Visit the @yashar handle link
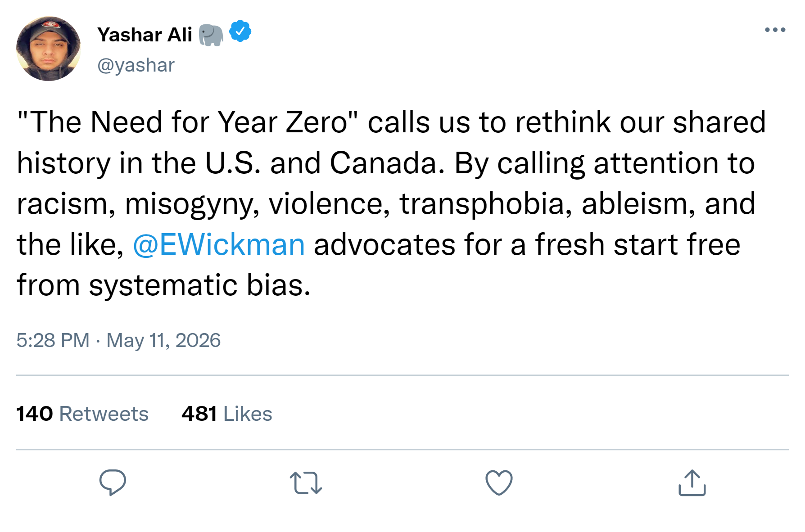 (136, 65)
